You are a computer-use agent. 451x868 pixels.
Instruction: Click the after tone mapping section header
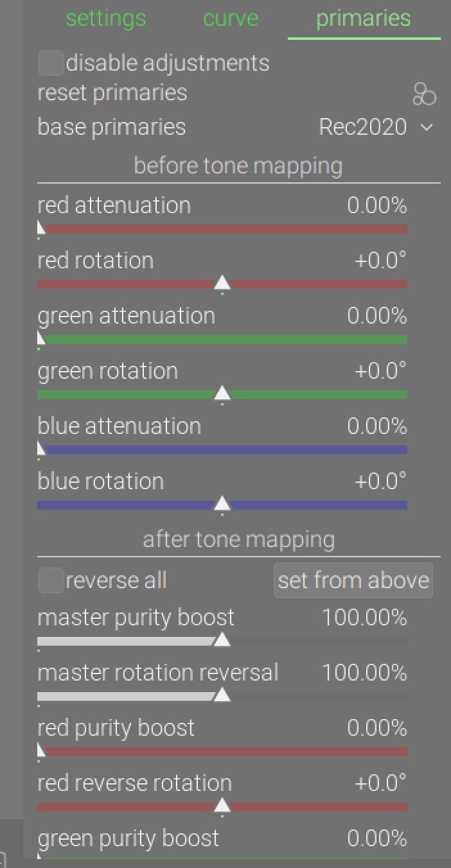pyautogui.click(x=238, y=539)
